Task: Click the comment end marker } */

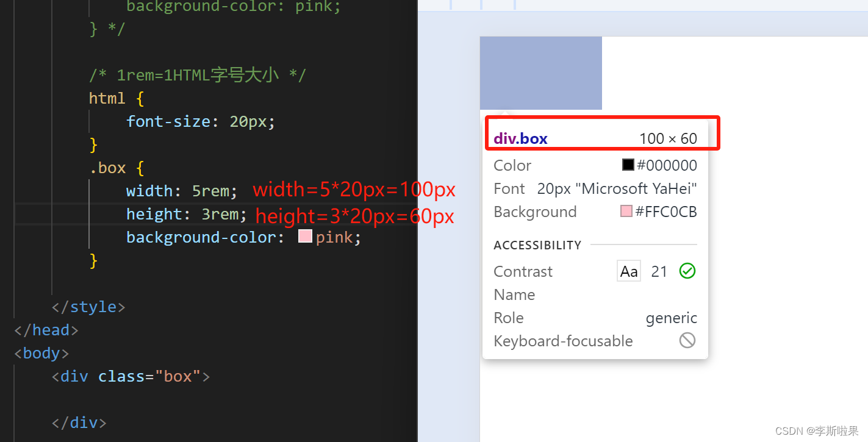Action: tap(107, 29)
